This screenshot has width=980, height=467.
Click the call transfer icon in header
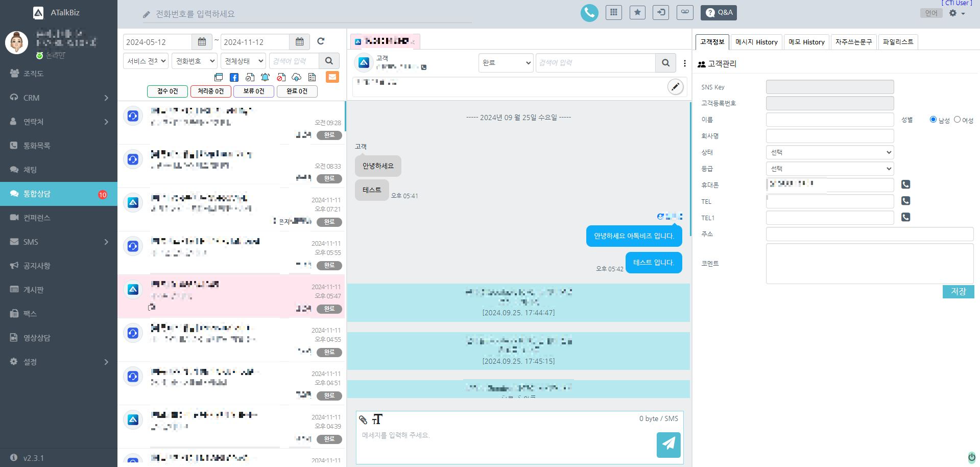tap(661, 12)
